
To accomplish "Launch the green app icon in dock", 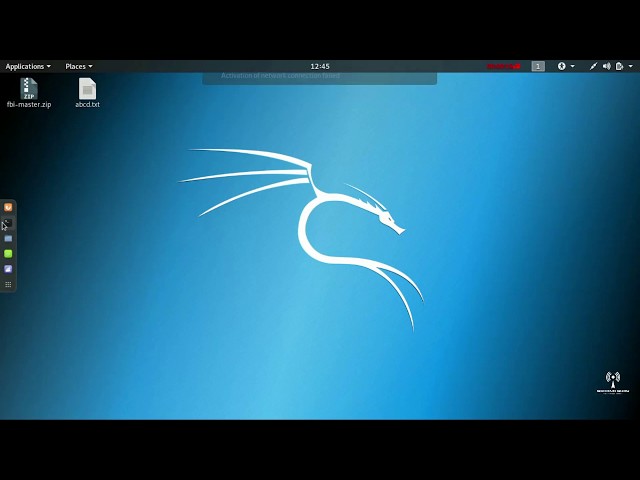I will [x=8, y=253].
